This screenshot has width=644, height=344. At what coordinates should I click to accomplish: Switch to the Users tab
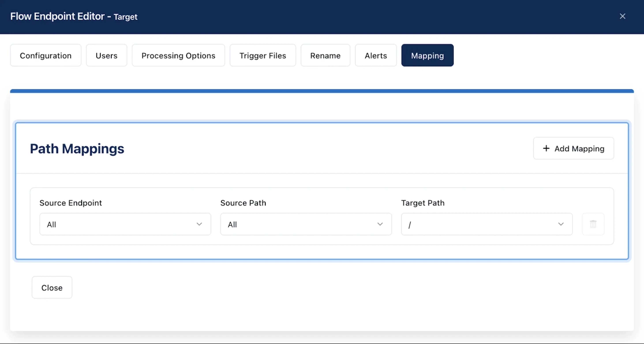click(107, 55)
